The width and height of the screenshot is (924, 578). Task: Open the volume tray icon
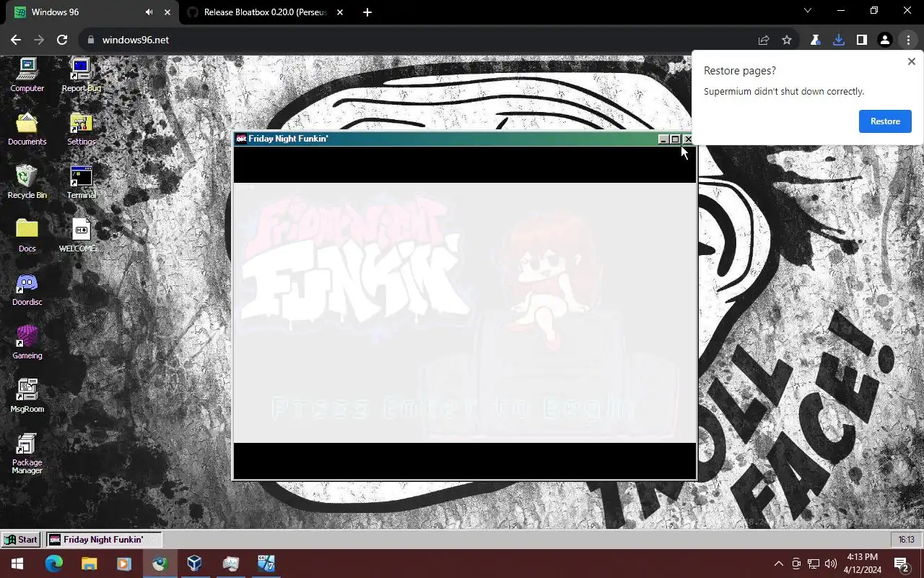(831, 564)
